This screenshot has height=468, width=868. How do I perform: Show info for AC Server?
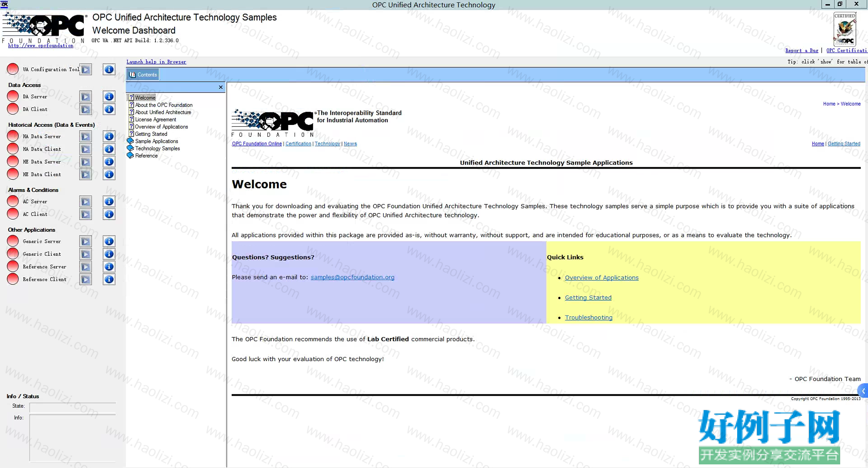(x=109, y=201)
